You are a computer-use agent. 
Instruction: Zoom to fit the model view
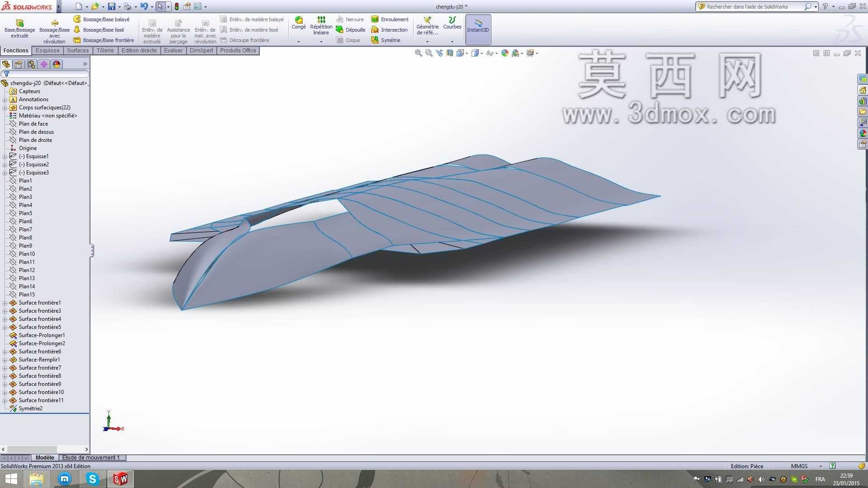(418, 53)
